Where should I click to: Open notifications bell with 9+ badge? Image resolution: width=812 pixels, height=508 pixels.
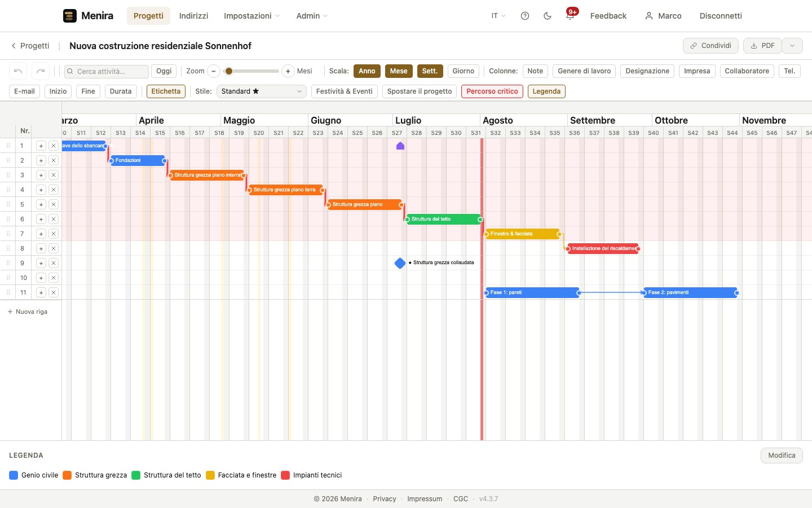[x=570, y=16]
